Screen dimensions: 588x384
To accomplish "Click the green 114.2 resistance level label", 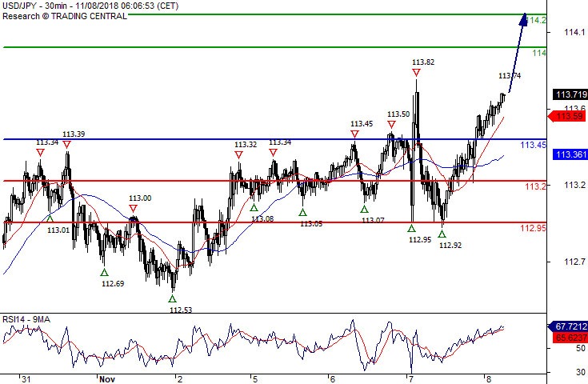I will (537, 20).
